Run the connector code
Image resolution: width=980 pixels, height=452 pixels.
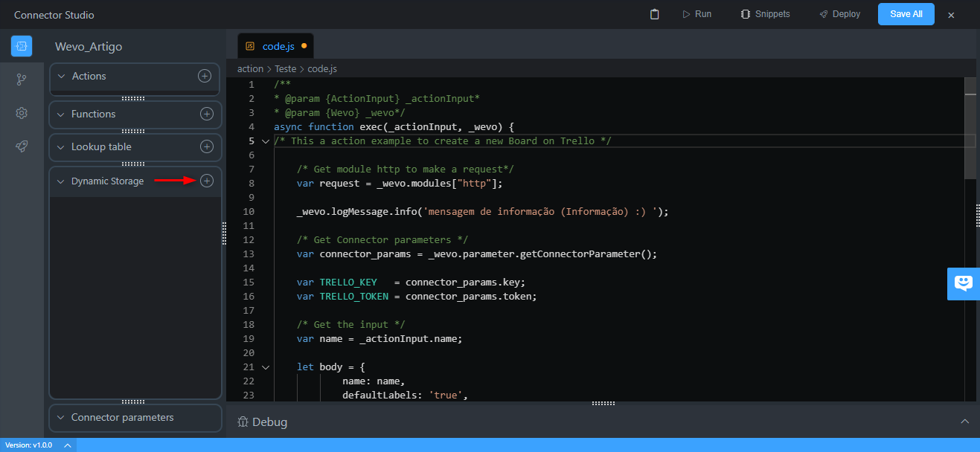[x=697, y=14]
